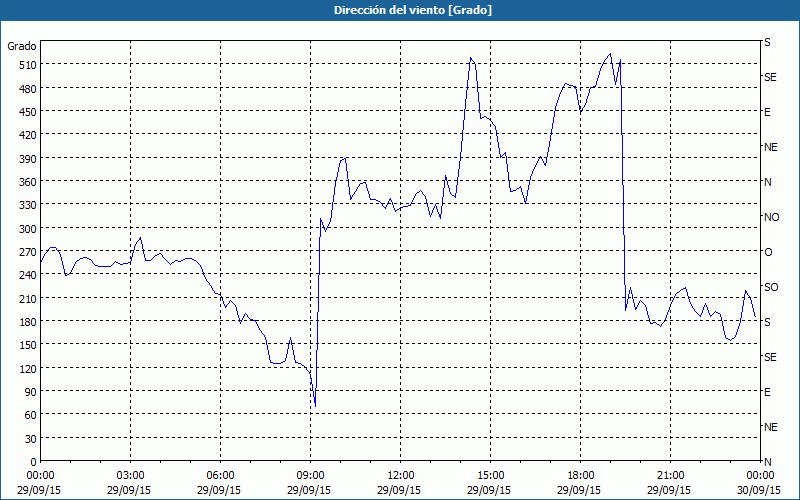Click the 'NO' compass label on right axis

771,217
